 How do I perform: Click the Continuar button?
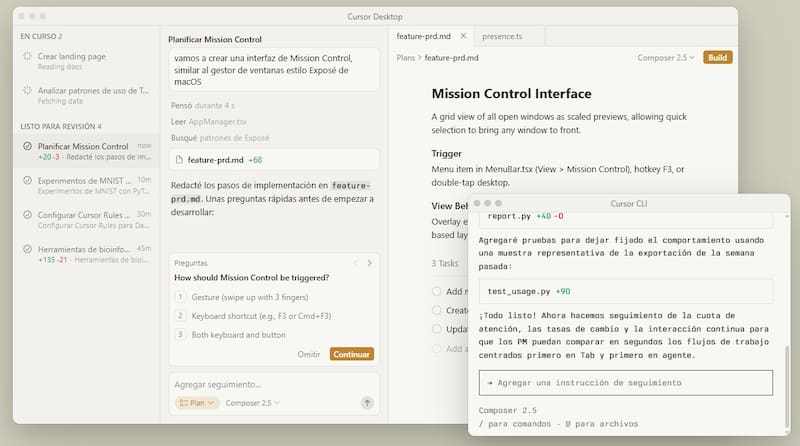[x=352, y=354]
